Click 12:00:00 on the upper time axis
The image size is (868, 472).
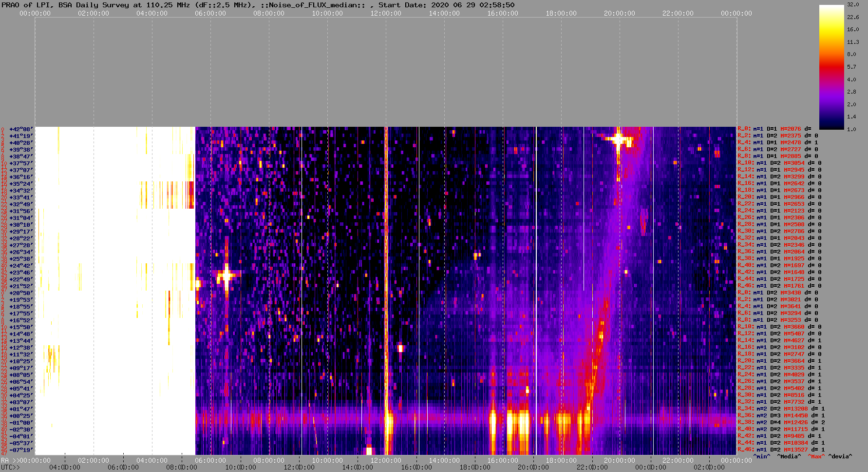(386, 13)
